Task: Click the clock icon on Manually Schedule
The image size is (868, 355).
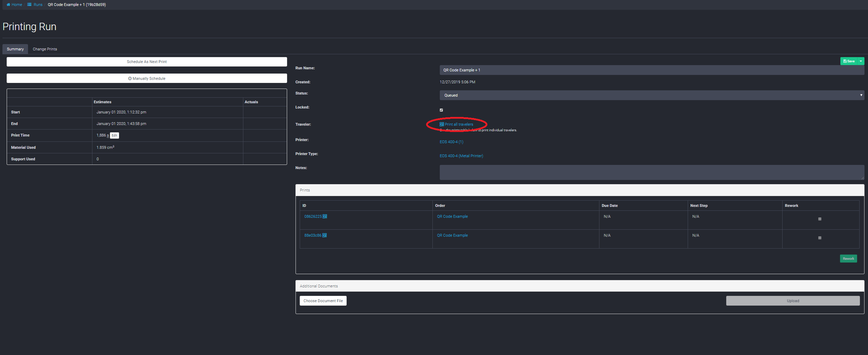Action: click(130, 78)
